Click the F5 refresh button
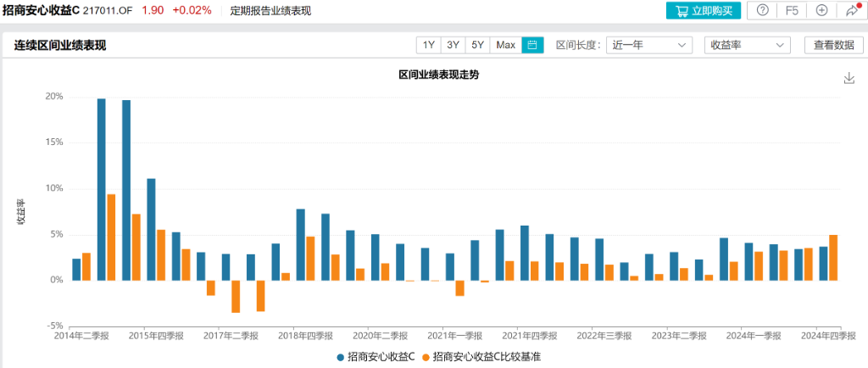868x368 pixels. [x=793, y=10]
